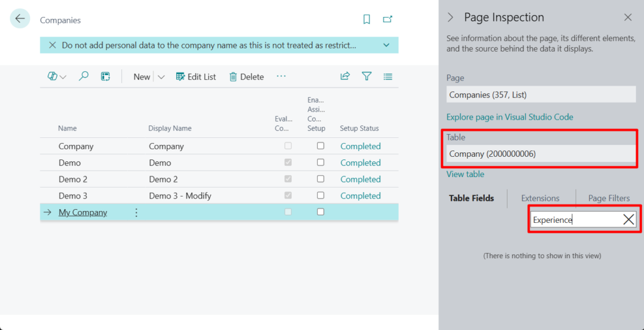Expand the New button dropdown arrow

pos(161,77)
